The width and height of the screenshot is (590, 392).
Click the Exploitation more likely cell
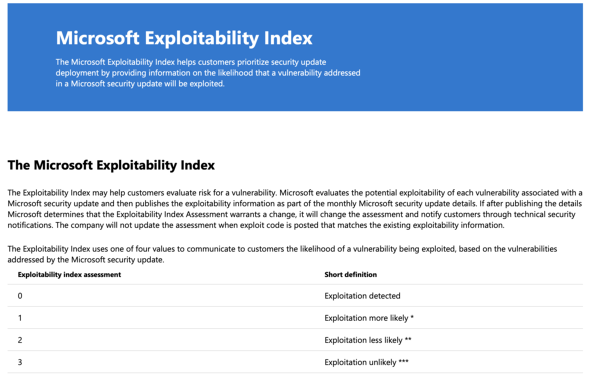(x=369, y=318)
